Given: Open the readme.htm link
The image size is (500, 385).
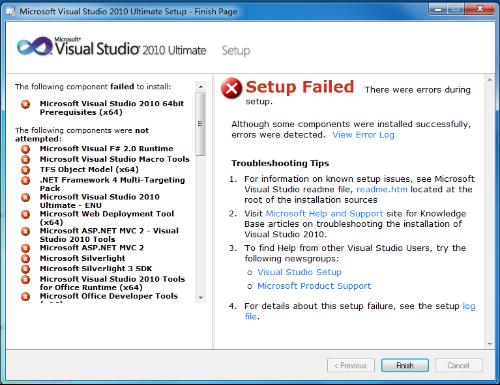Looking at the screenshot, I should (382, 189).
